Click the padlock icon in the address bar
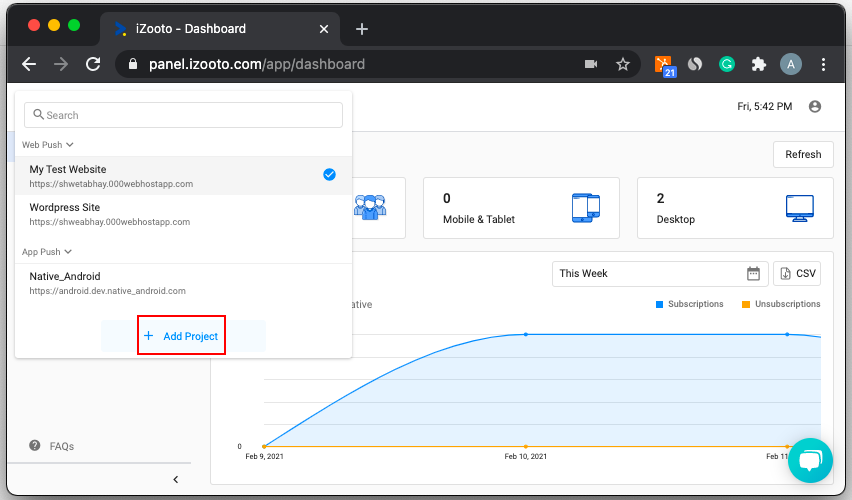The image size is (852, 500). point(133,64)
